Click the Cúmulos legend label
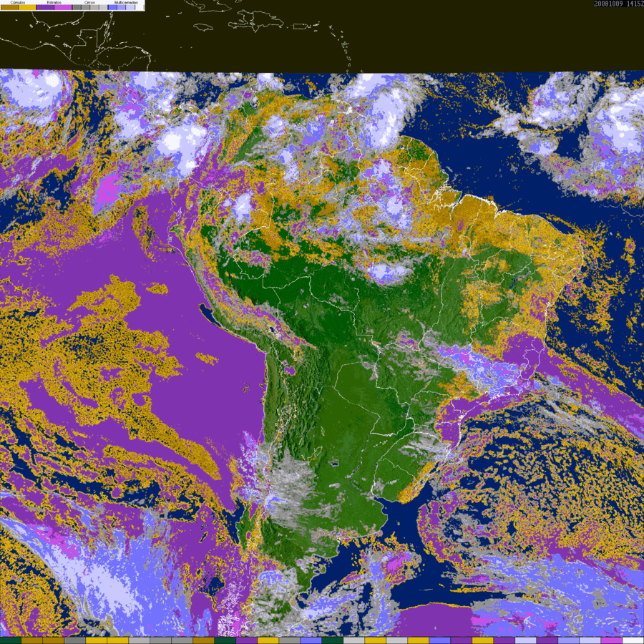Screen dimensions: 644x644 18,2
